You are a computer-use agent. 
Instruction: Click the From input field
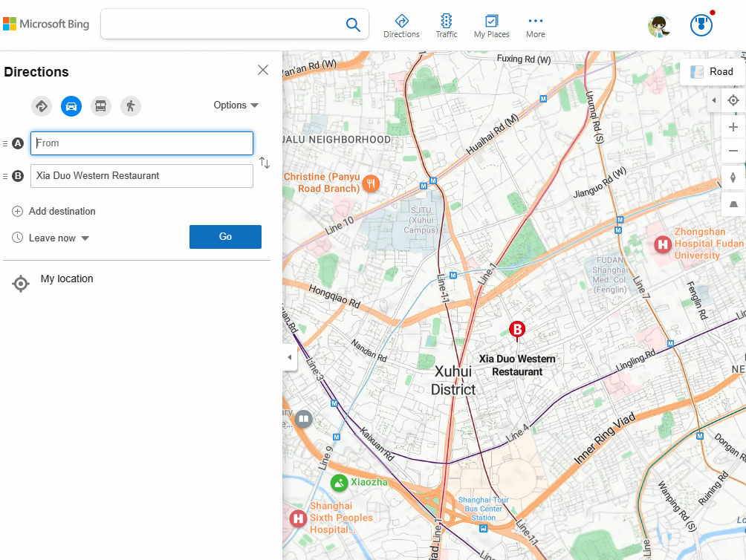click(142, 143)
